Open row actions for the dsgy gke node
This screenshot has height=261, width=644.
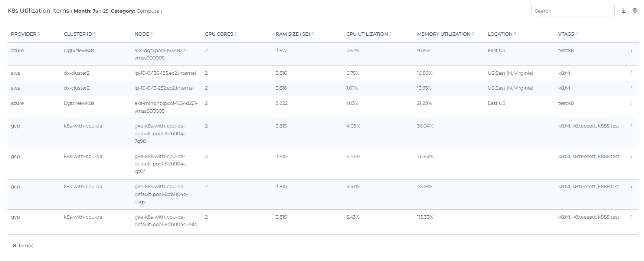point(631,187)
